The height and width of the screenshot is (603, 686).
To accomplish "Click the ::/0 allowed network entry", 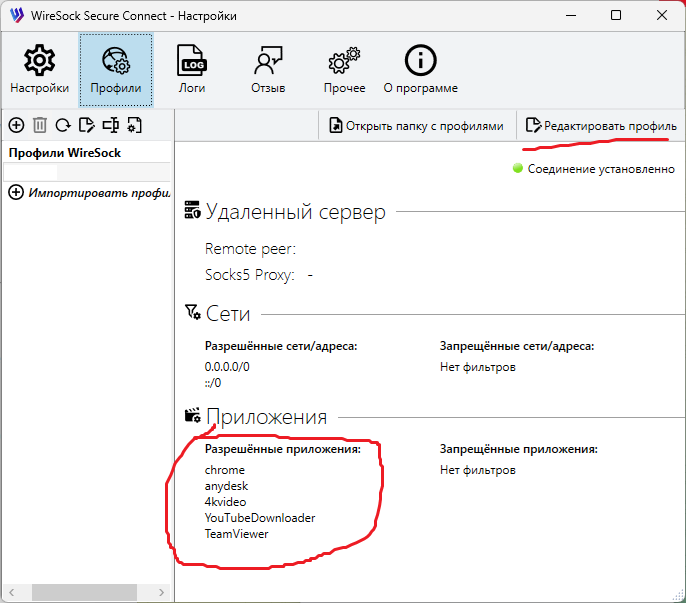I will point(213,383).
